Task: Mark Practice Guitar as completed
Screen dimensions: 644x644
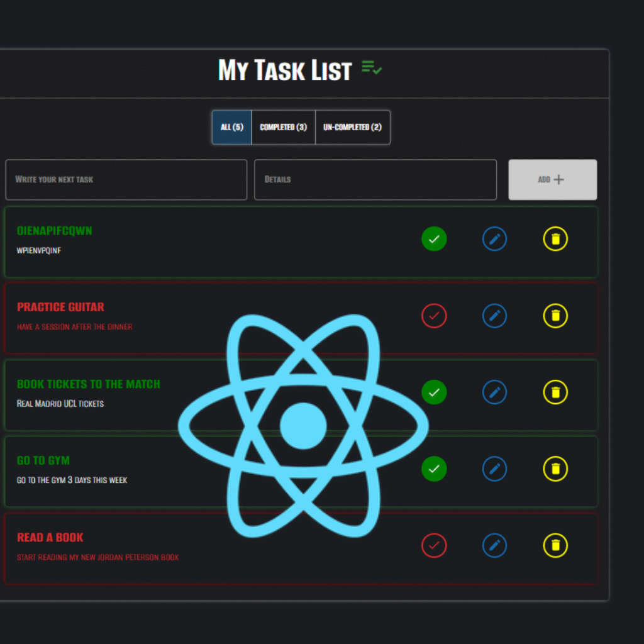Action: 434,316
